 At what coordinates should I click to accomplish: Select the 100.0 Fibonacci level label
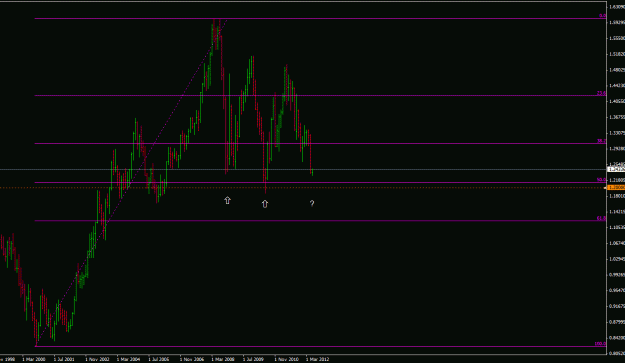(x=600, y=344)
